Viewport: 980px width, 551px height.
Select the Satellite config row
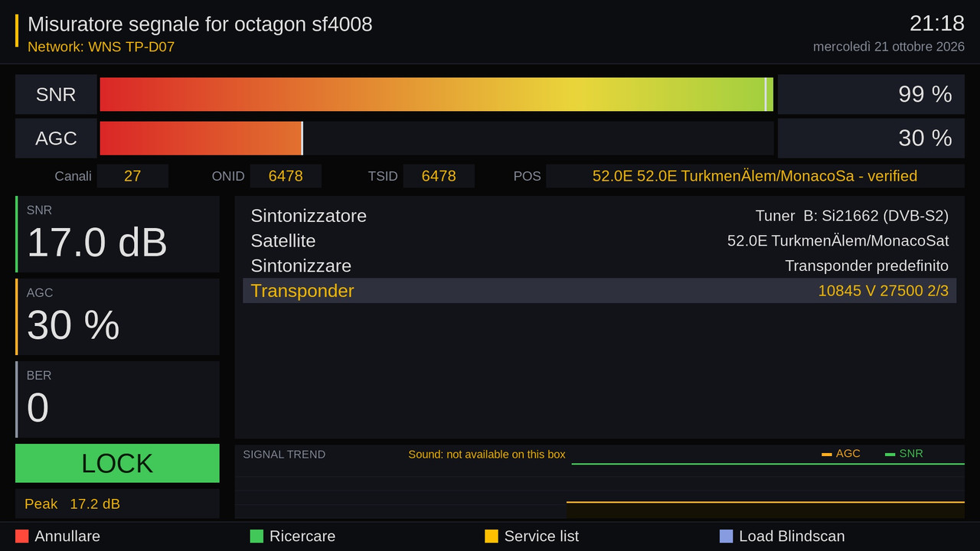[599, 241]
